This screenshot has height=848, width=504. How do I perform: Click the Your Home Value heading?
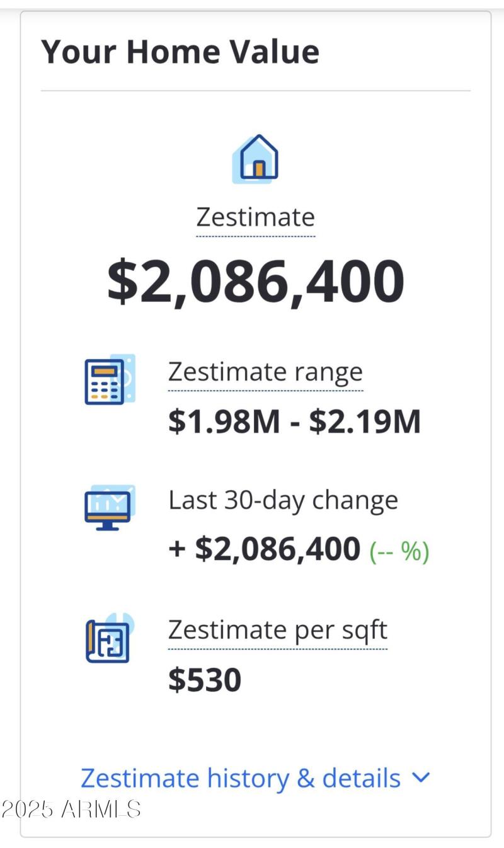[x=181, y=52]
